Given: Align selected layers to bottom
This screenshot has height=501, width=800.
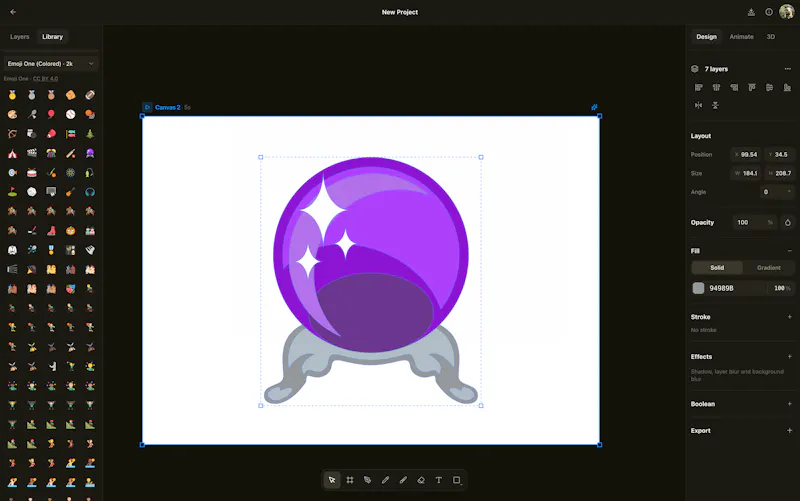Looking at the screenshot, I should coord(787,88).
